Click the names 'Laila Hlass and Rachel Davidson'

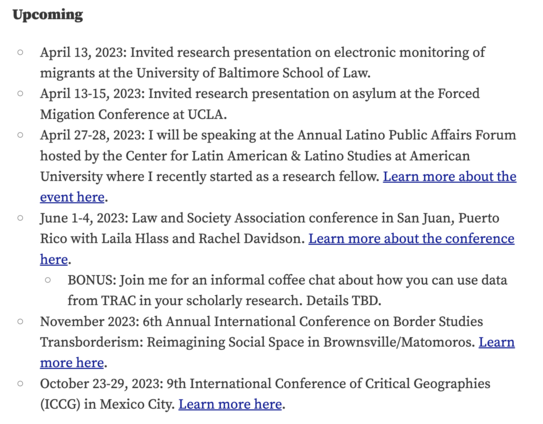[201, 239]
